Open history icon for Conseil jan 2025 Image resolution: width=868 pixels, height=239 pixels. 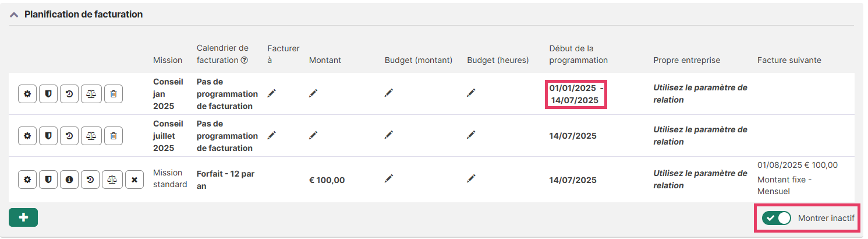[x=69, y=94]
